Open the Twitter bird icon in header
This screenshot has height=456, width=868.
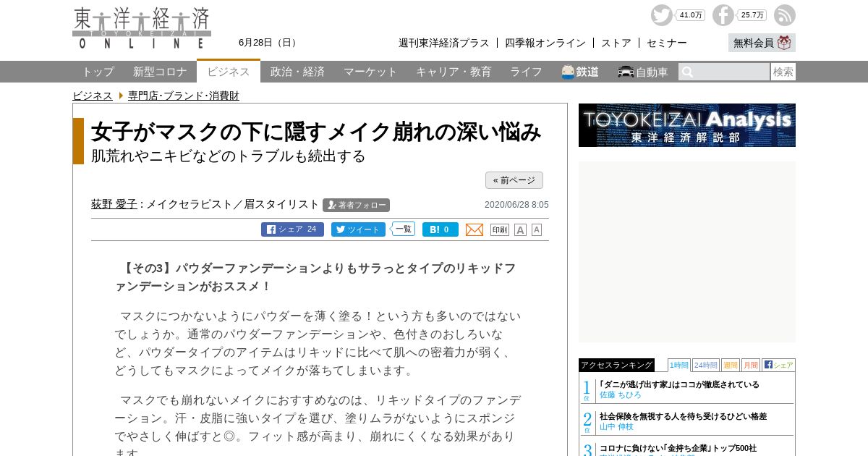(x=661, y=15)
